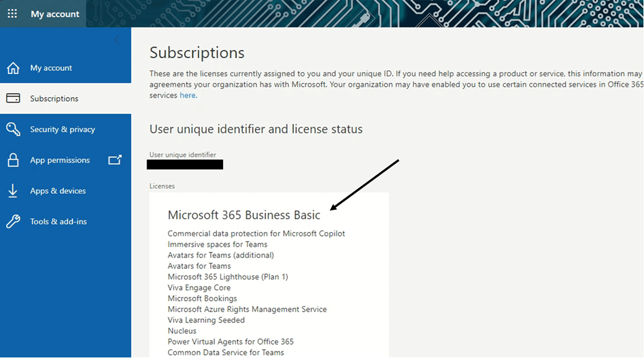
Task: Click 'Power Virtual Agents for Office 365' entry
Action: (x=230, y=341)
